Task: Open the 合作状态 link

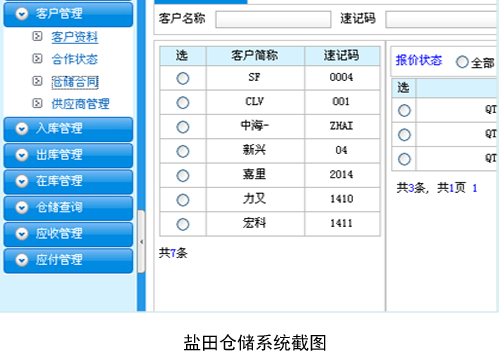Action: pos(75,59)
